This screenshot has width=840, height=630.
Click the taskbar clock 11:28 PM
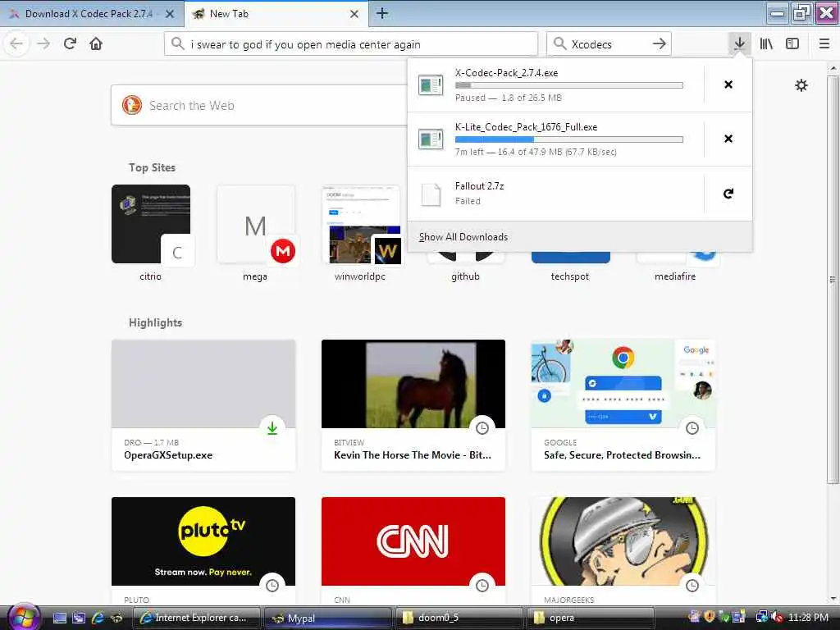808,617
